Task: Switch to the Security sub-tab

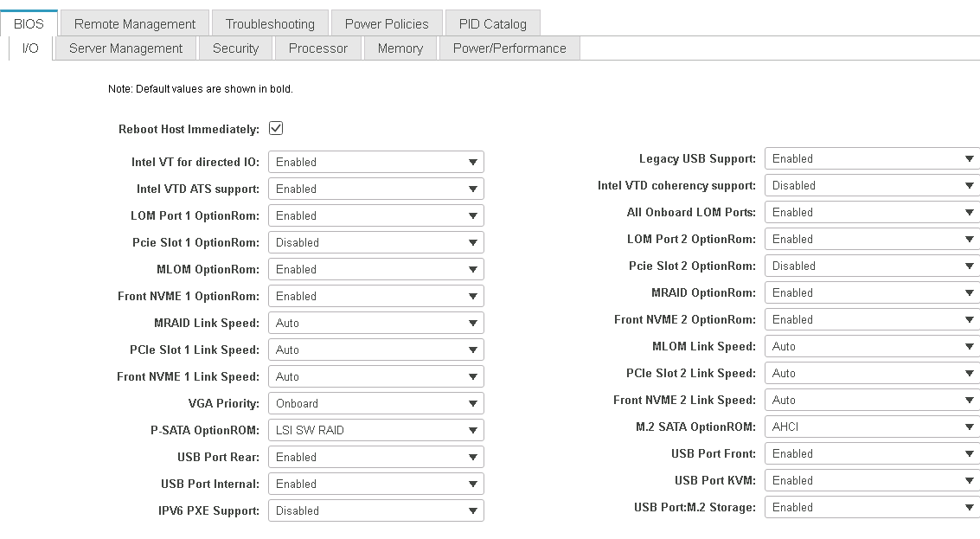Action: pyautogui.click(x=235, y=48)
